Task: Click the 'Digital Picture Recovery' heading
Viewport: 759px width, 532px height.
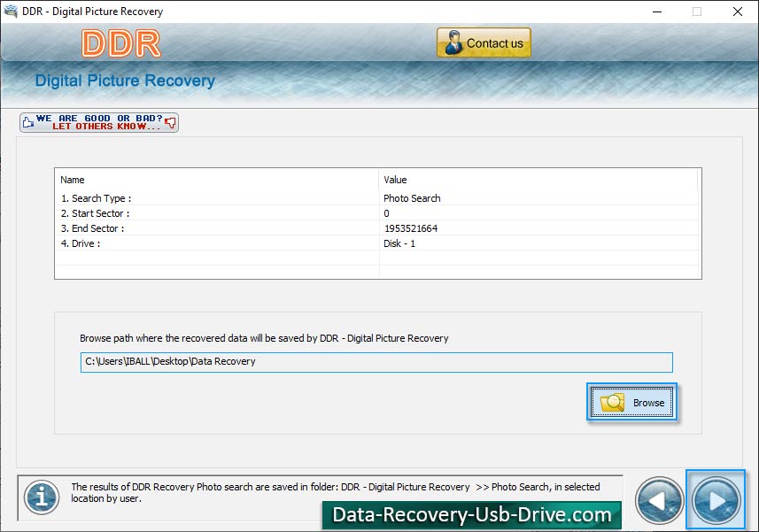Action: pos(125,81)
